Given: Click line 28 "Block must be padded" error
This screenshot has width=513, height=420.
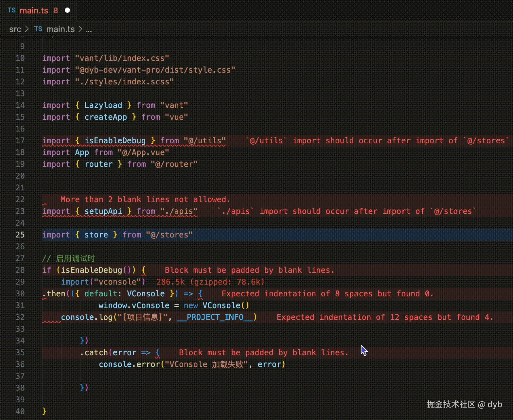Looking at the screenshot, I should (x=249, y=270).
